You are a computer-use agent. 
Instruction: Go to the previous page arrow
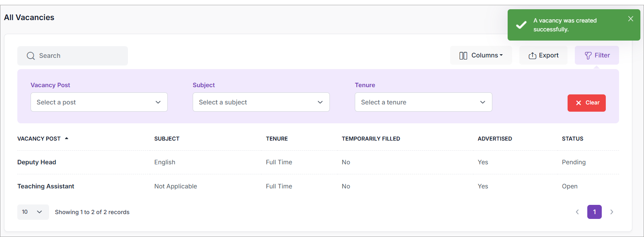point(577,212)
